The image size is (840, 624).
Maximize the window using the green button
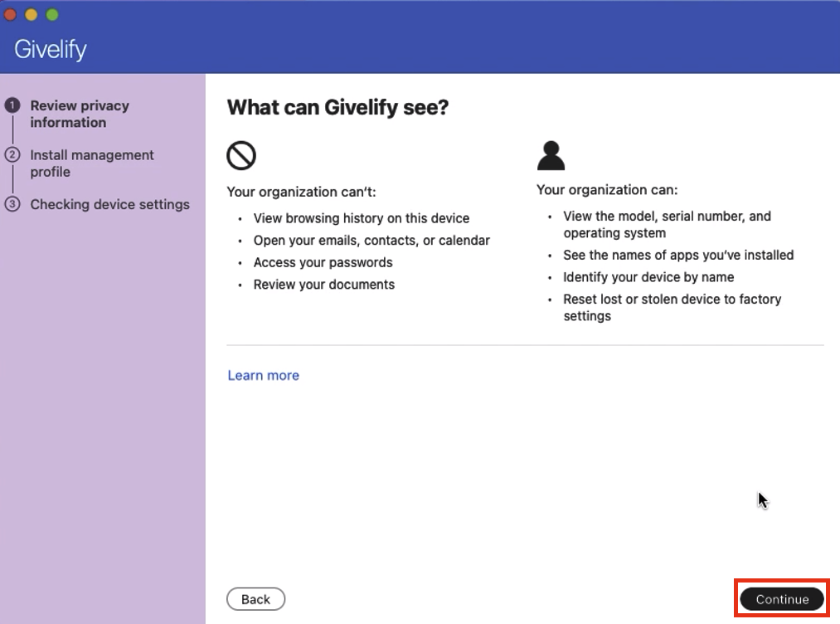click(x=52, y=15)
